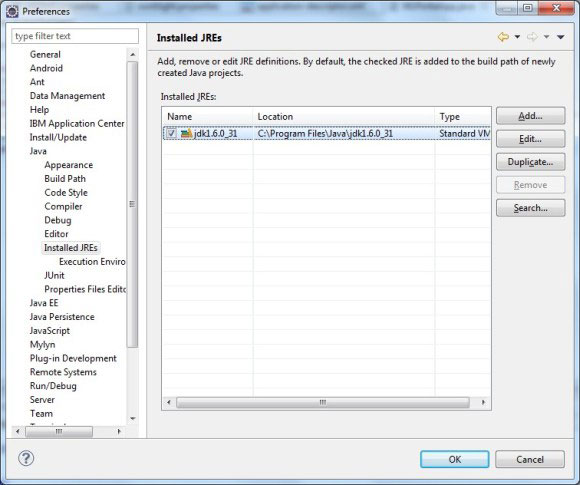Click the Edit... button

click(x=530, y=139)
